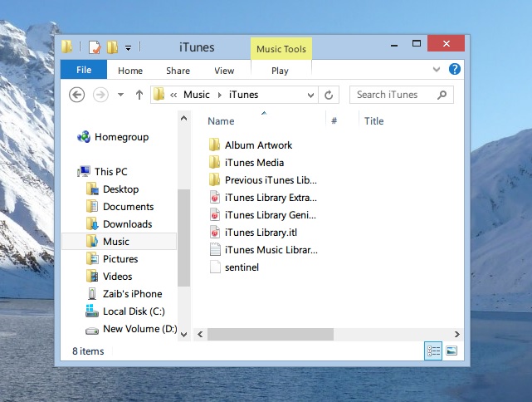Switch to the Share tab

[x=178, y=71]
